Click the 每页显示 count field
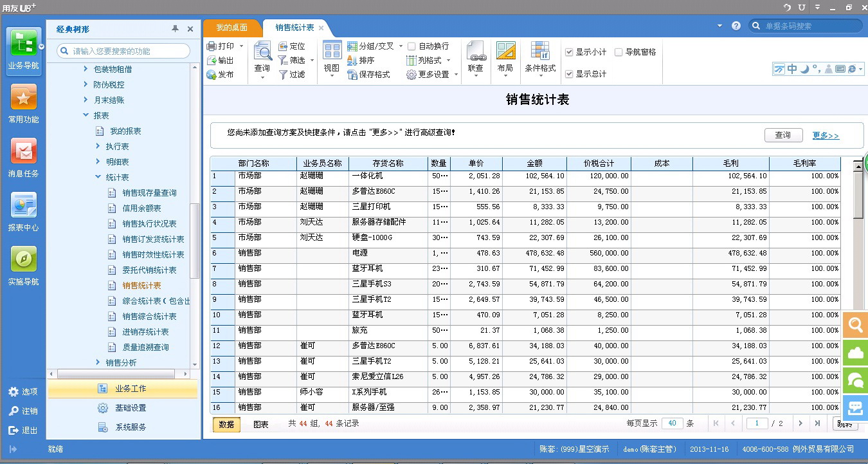This screenshot has width=868, height=464. click(x=672, y=423)
